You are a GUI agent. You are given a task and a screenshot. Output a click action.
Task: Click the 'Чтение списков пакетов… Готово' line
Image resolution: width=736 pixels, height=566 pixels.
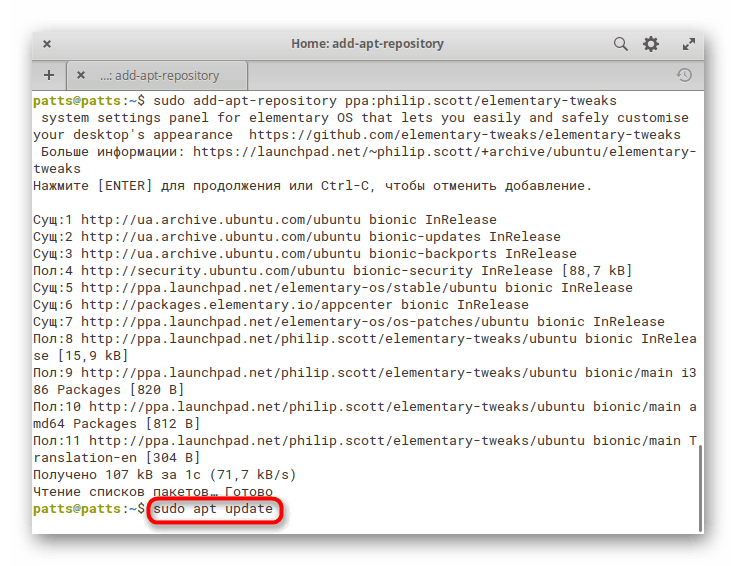point(153,491)
